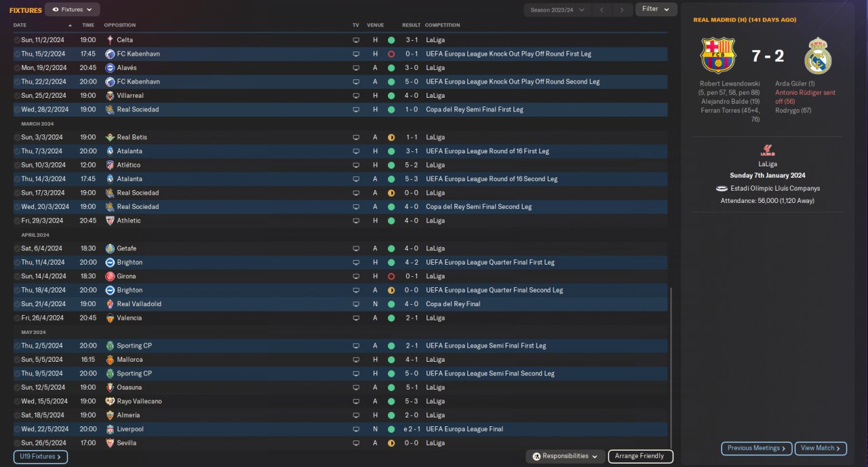Click the View Match button
Image resolution: width=868 pixels, height=467 pixels.
click(821, 448)
